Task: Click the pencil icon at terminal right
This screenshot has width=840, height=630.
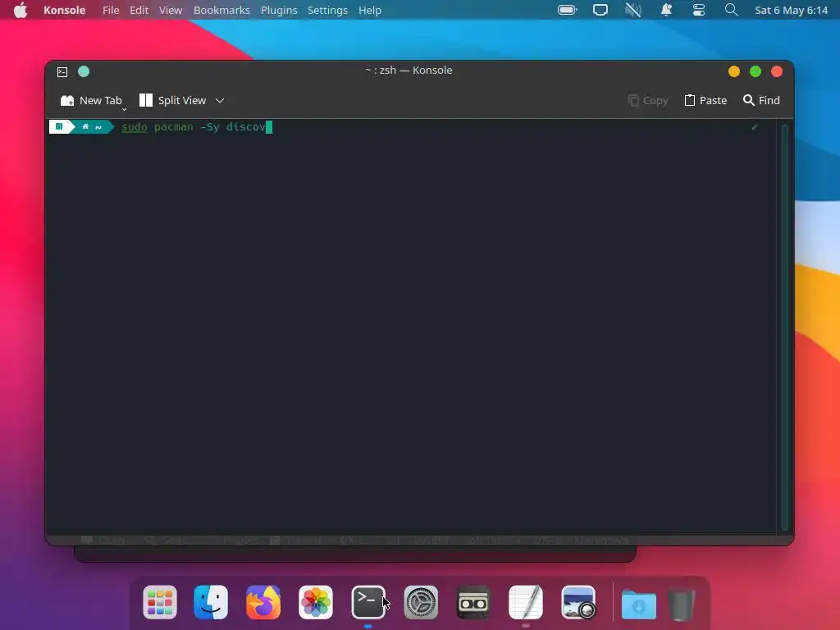Action: (755, 127)
